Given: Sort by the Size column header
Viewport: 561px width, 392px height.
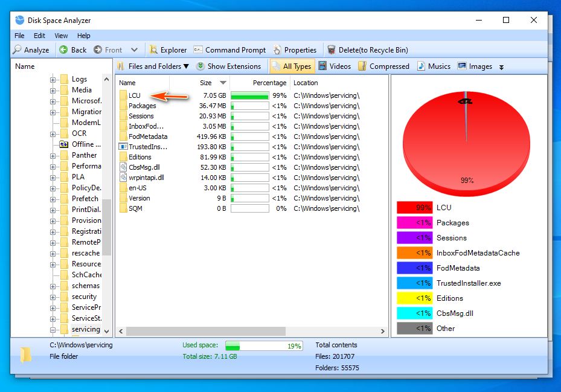Looking at the screenshot, I should (200, 83).
